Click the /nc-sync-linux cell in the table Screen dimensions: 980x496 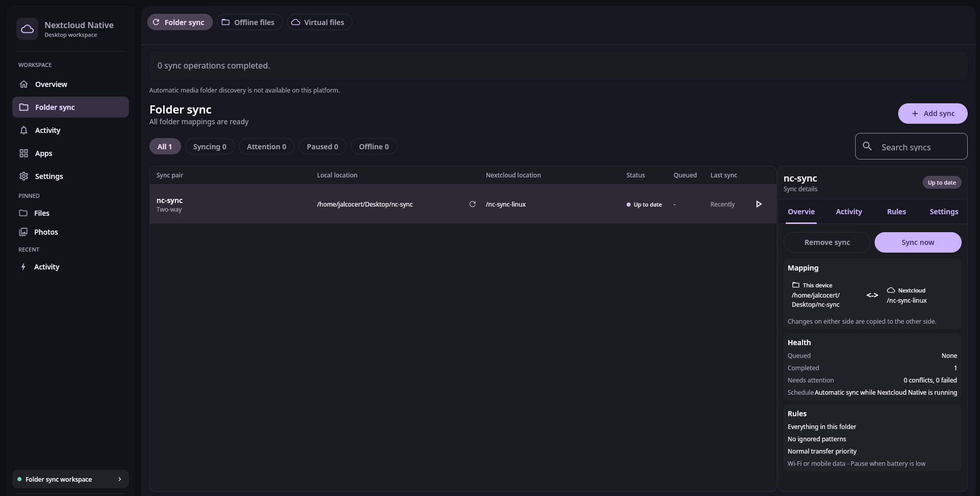point(506,204)
